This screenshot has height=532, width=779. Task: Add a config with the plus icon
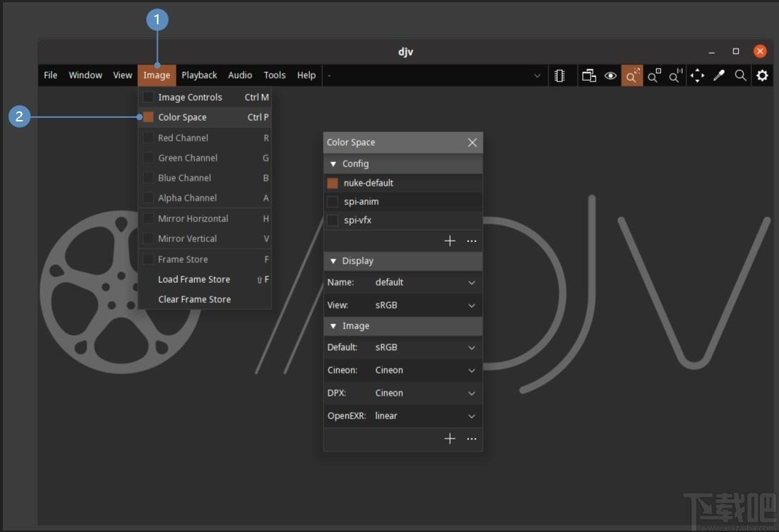click(450, 241)
